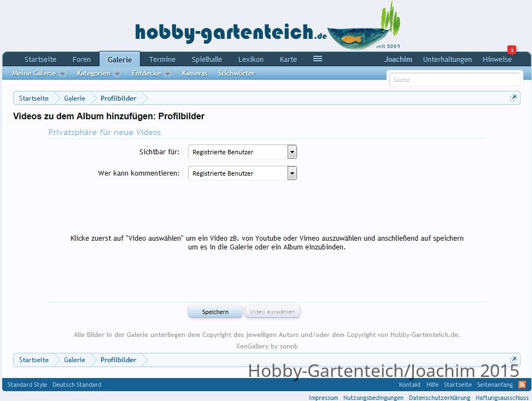Viewport: 532px width, 401px height.
Task: Click the hobby-gartenteich.de logo
Action: coord(267,26)
